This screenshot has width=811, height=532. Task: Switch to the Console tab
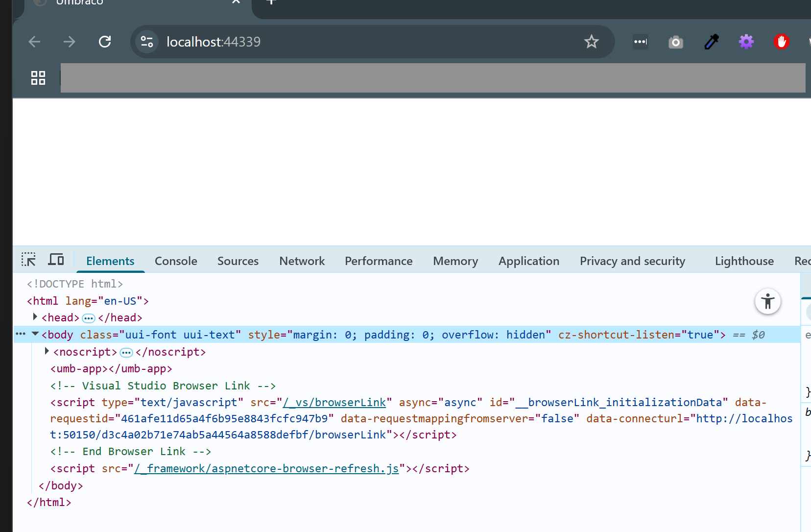(x=176, y=261)
